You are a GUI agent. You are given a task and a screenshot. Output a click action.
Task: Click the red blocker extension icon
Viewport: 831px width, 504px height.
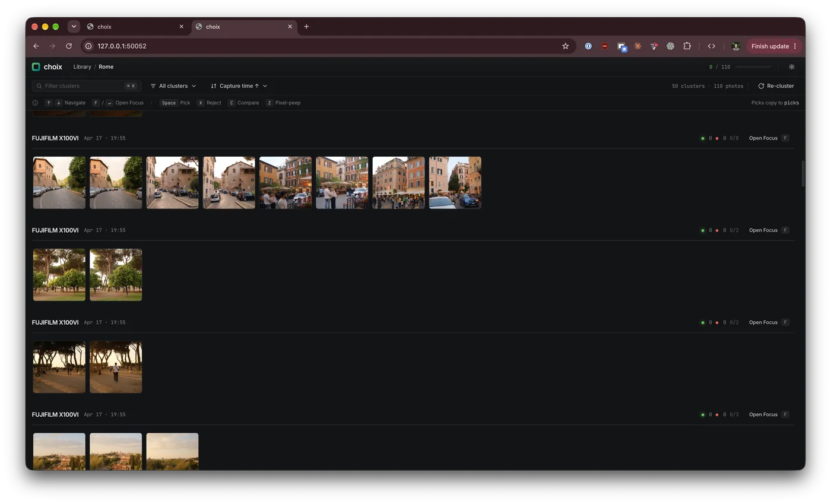pos(604,46)
